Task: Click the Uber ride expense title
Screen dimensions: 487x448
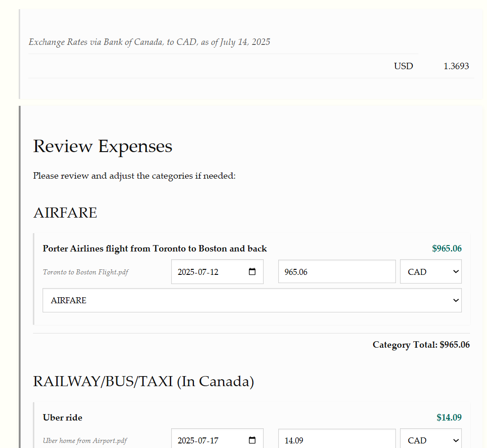Action: [62, 417]
